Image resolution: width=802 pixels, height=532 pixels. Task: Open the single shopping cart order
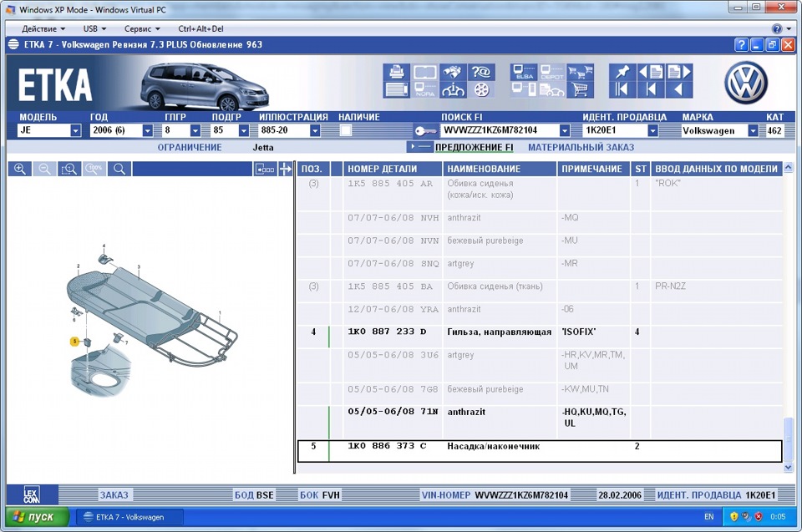(580, 89)
